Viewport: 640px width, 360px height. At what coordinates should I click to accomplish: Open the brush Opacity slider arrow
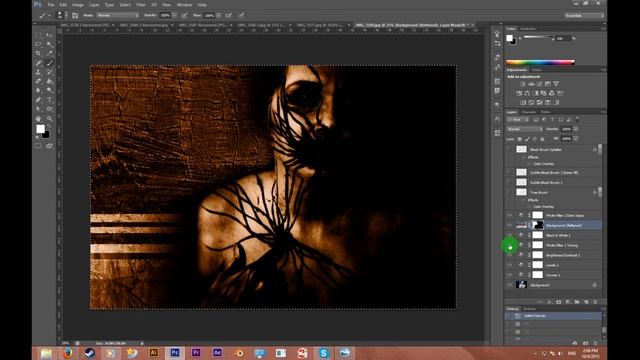(x=174, y=16)
